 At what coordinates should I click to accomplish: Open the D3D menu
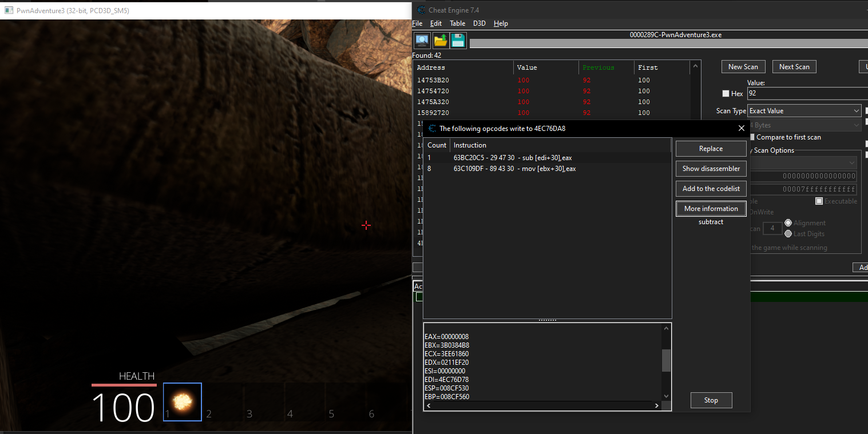[x=479, y=23]
